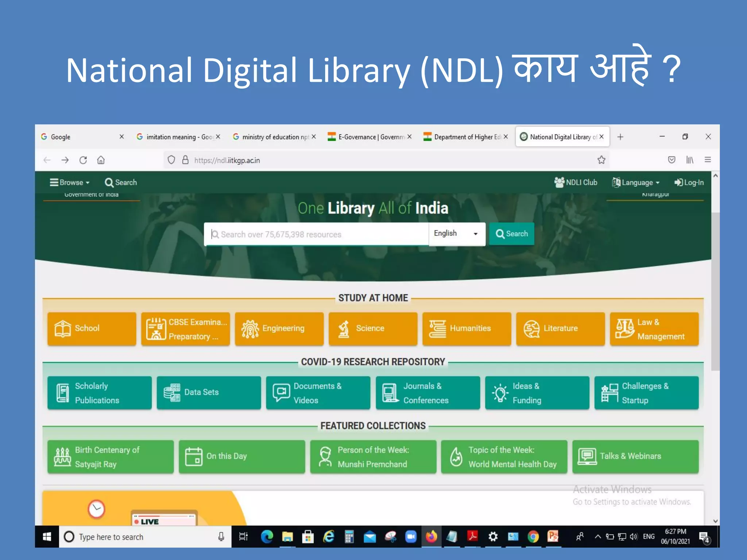
Task: Open the On this Day collection
Action: 242,456
